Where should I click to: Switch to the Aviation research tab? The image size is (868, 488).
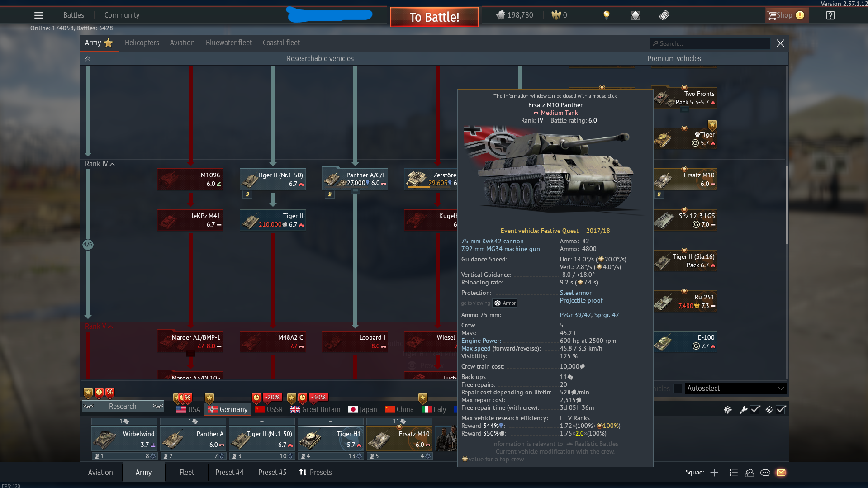[x=182, y=43]
